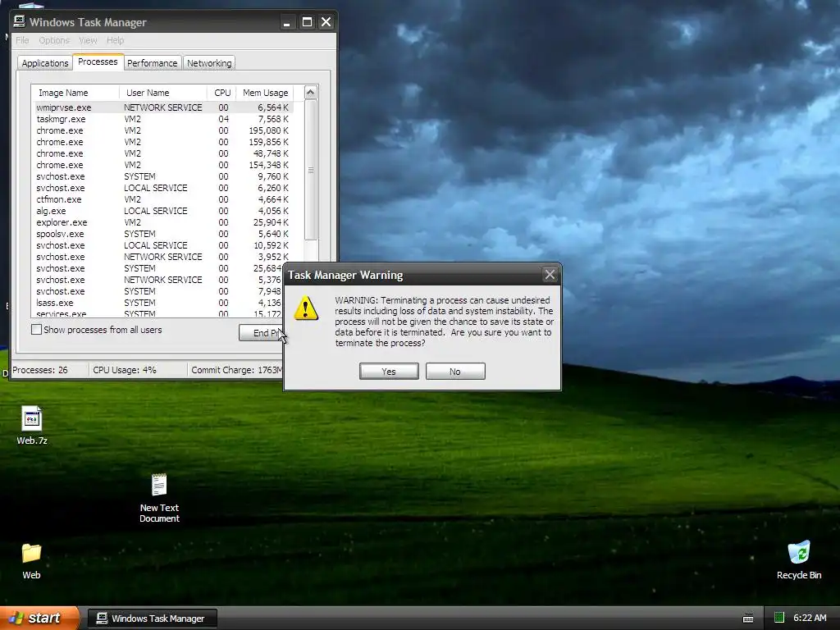This screenshot has width=840, height=630.
Task: Select the lsass.exe process
Action: [158, 303]
